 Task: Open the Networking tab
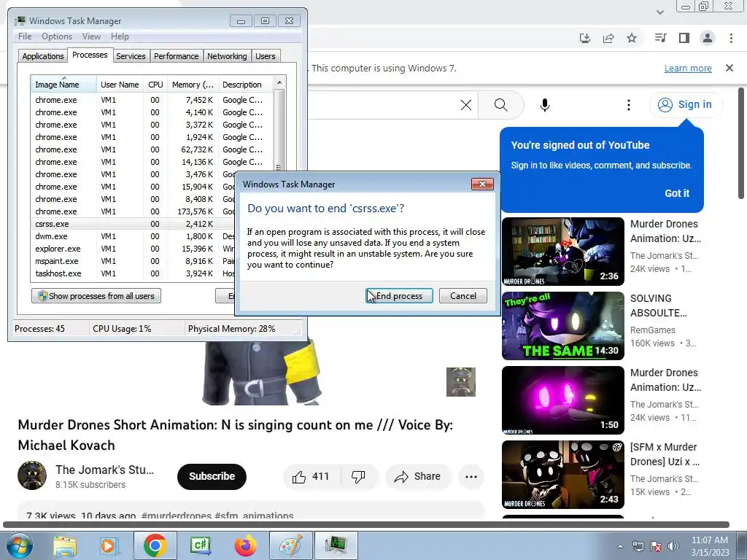[227, 56]
